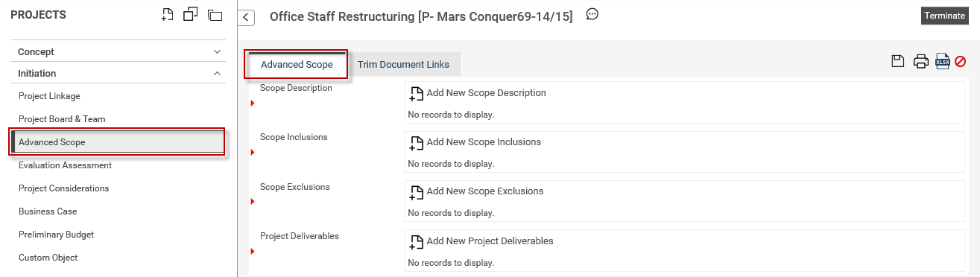The image size is (980, 277).
Task: Add New Project Deliverables
Action: (481, 241)
